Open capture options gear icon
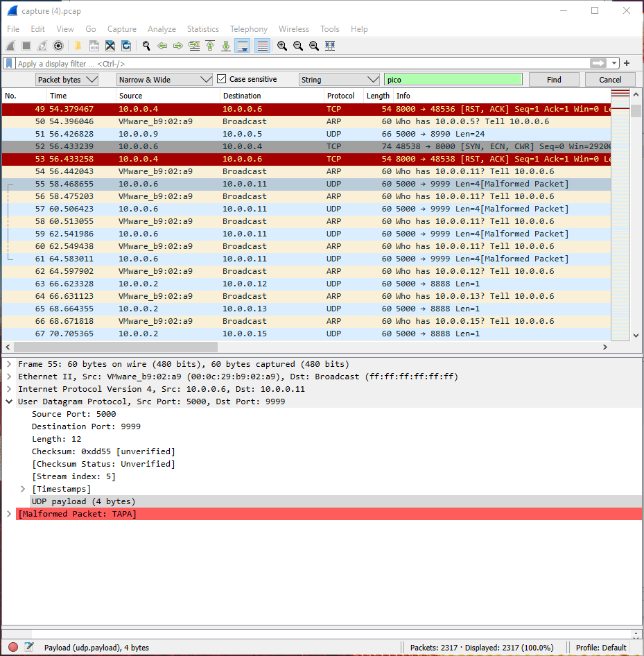 [x=58, y=46]
